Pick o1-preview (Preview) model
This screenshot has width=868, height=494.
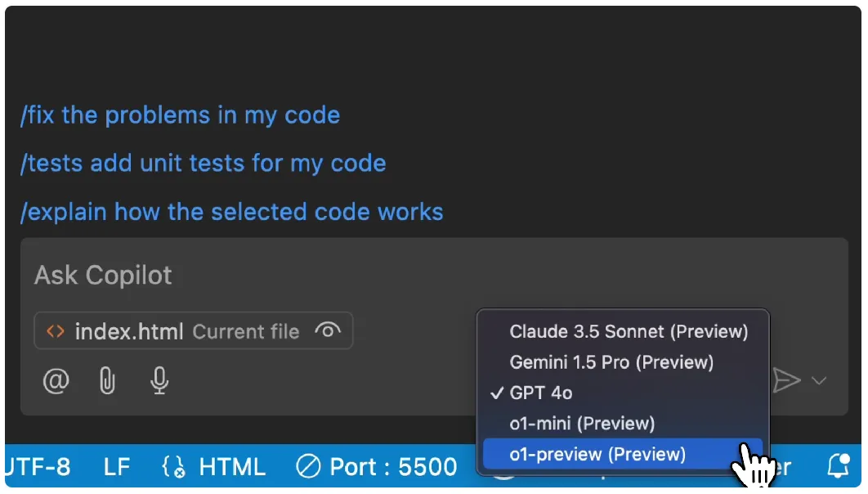pyautogui.click(x=623, y=454)
